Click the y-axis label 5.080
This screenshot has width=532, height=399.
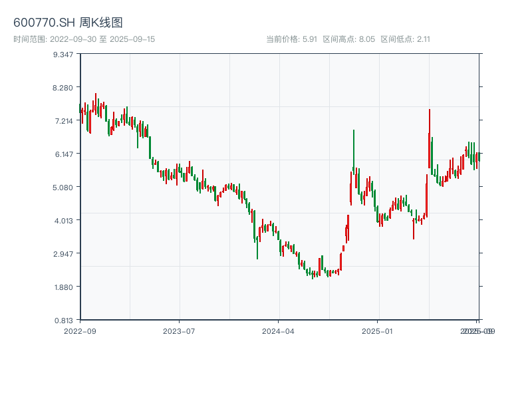(63, 188)
